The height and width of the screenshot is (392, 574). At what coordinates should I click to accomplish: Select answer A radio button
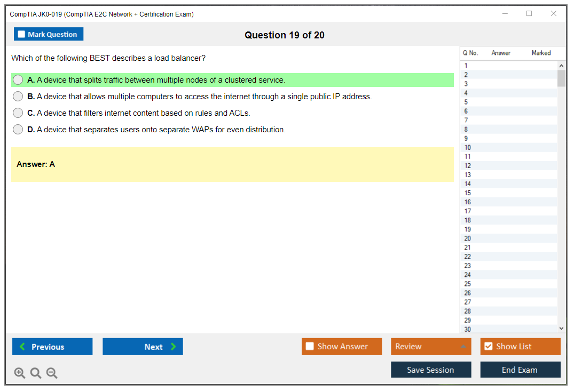[18, 80]
